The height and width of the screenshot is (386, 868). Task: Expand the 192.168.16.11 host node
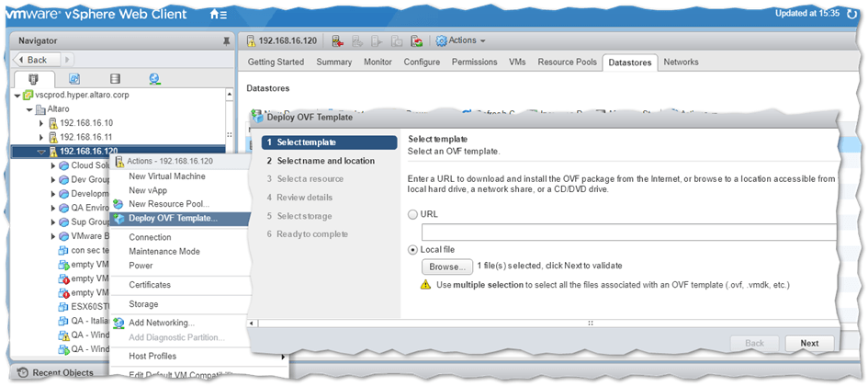pyautogui.click(x=41, y=137)
